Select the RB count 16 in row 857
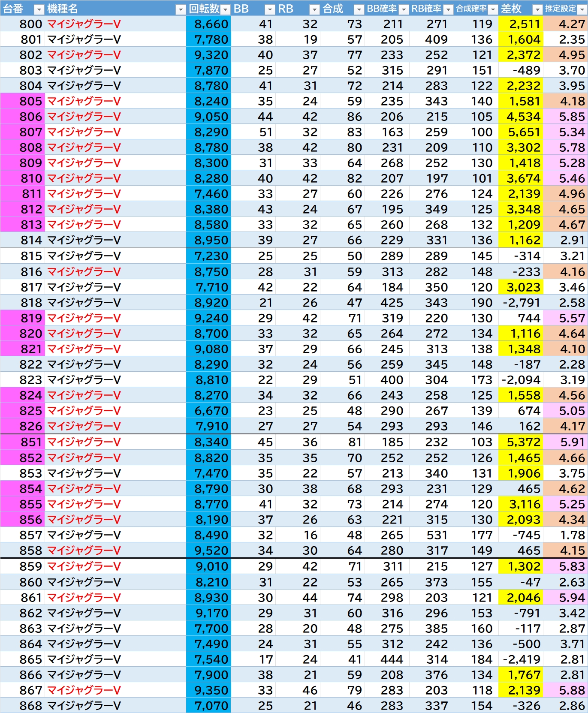The width and height of the screenshot is (588, 713). [x=298, y=535]
